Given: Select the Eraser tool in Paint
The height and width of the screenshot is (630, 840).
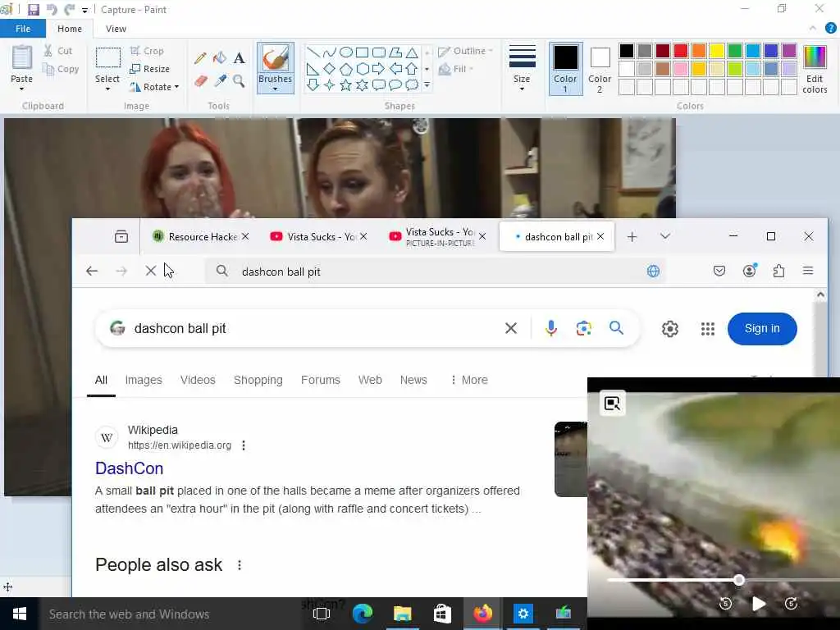Looking at the screenshot, I should [x=200, y=81].
